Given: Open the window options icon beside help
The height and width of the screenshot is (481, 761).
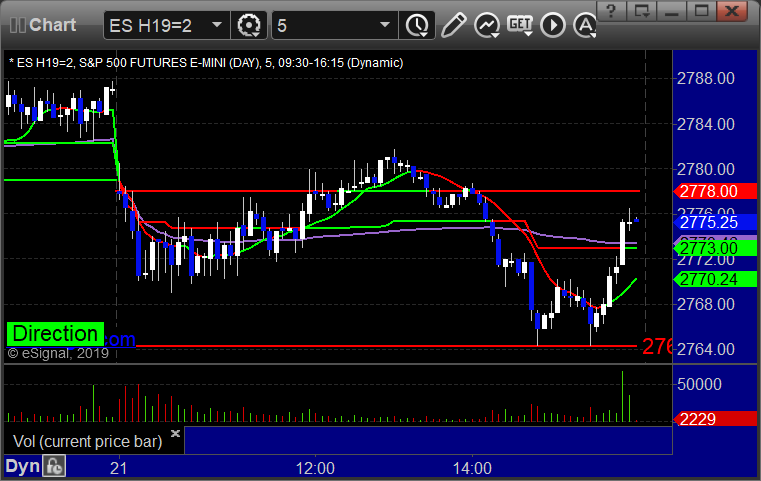Looking at the screenshot, I should point(641,11).
